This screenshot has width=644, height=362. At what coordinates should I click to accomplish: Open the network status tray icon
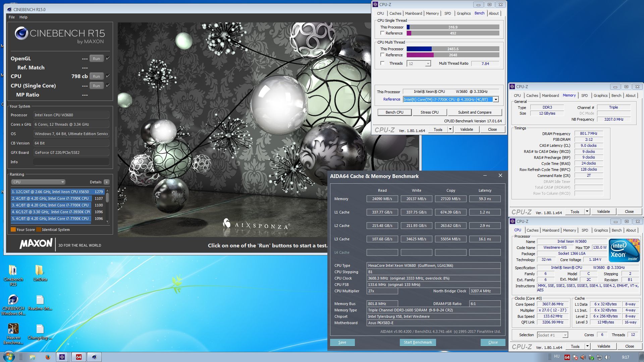coord(599,357)
